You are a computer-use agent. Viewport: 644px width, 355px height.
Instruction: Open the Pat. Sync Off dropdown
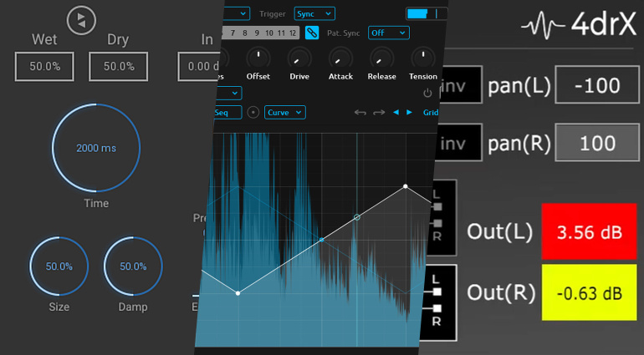point(390,33)
